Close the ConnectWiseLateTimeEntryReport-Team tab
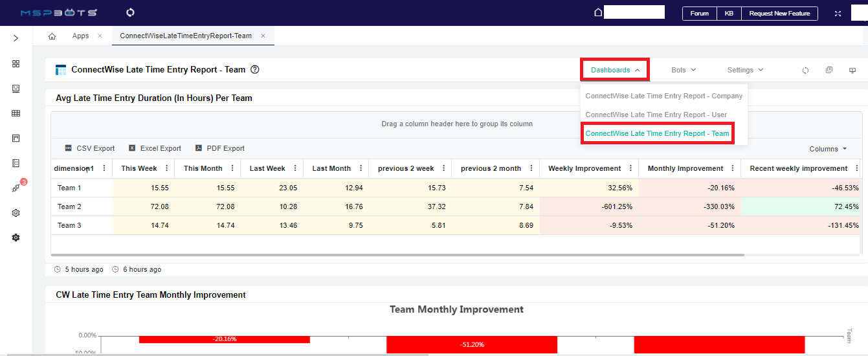This screenshot has height=356, width=868. tap(263, 36)
